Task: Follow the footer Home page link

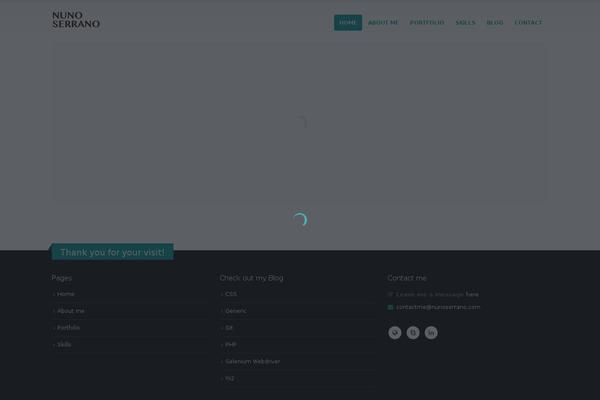Action: 65,294
